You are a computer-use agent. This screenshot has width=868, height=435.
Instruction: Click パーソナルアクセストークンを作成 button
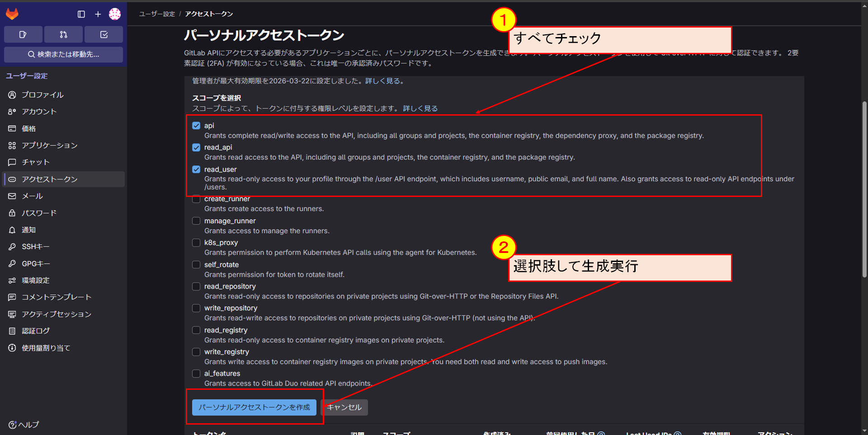coord(254,407)
